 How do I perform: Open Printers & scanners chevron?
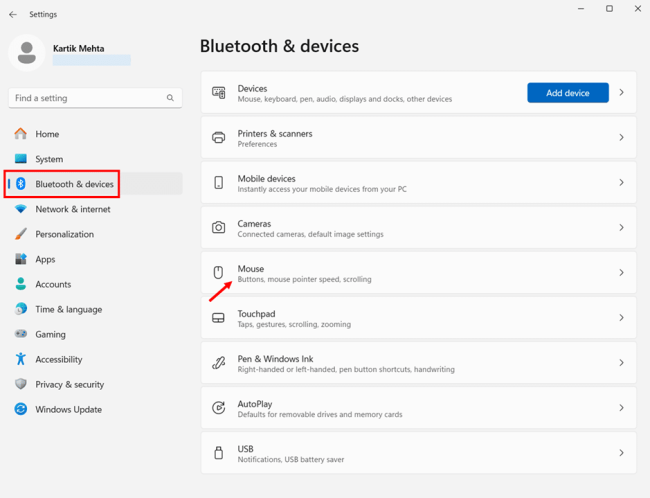point(621,137)
